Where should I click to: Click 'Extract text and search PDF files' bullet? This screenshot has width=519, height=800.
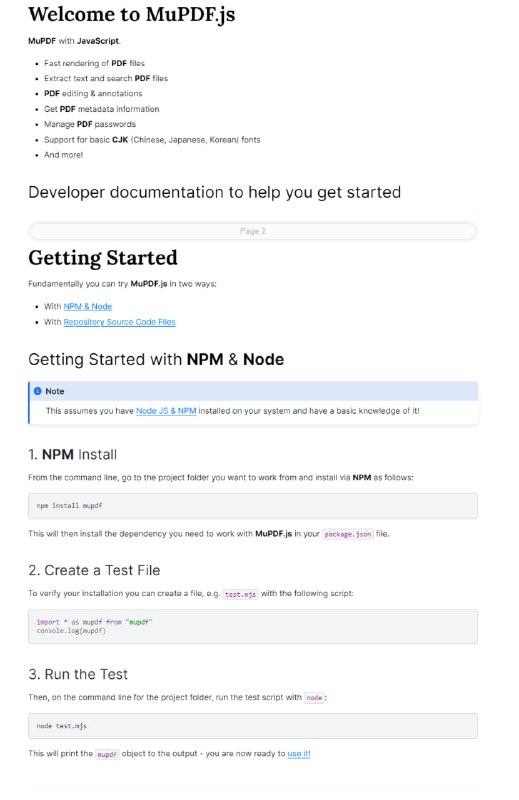pos(106,79)
